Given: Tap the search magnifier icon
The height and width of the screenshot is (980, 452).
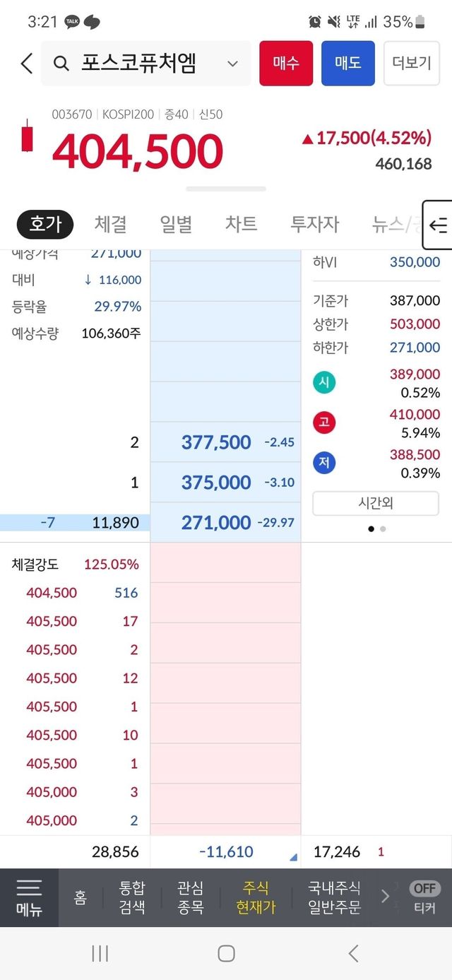Looking at the screenshot, I should tap(61, 64).
